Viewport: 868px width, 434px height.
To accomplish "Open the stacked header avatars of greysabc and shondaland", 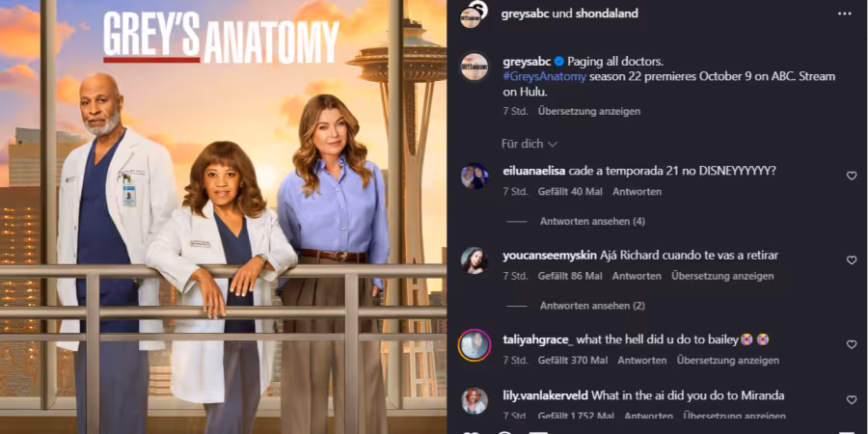I will coord(474,14).
